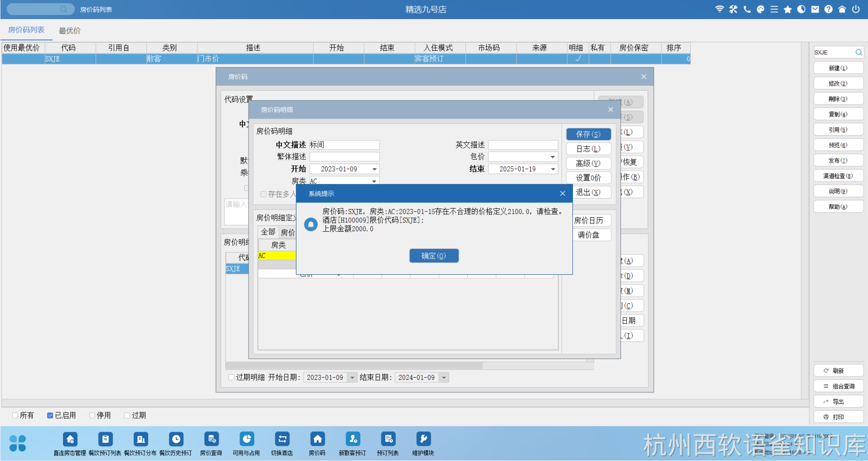This screenshot has height=461, width=868.
Task: Click the SXJE search field
Action: [x=834, y=52]
